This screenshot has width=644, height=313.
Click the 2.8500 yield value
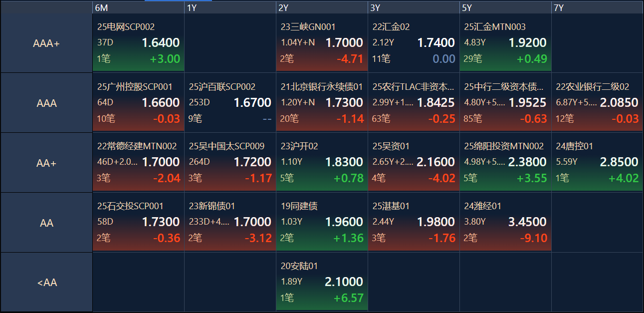(619, 162)
